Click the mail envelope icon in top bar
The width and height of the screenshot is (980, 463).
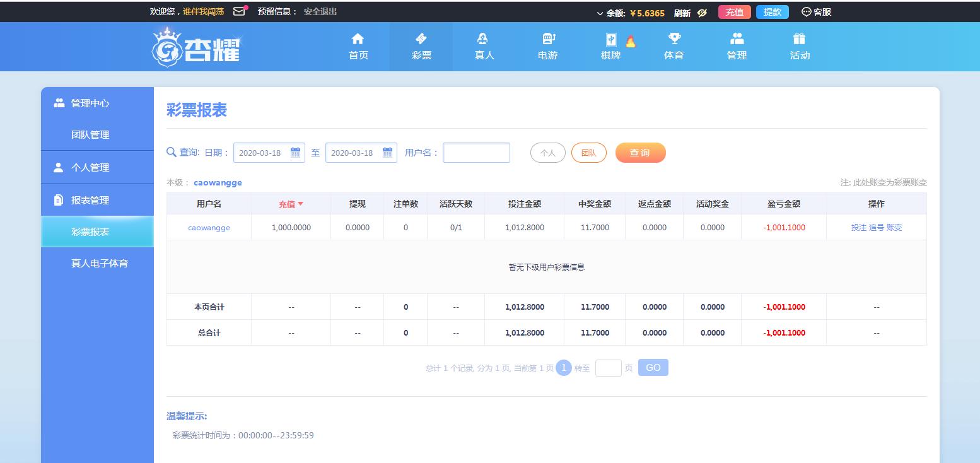(x=239, y=11)
